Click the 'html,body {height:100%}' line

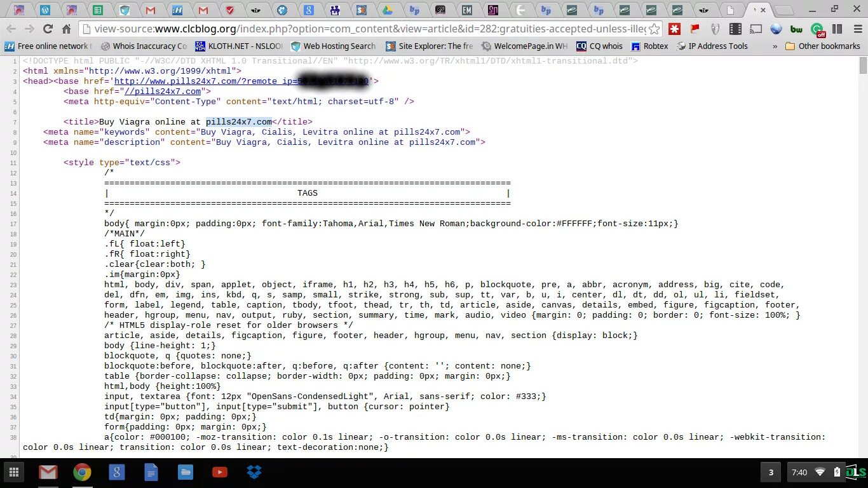point(163,386)
